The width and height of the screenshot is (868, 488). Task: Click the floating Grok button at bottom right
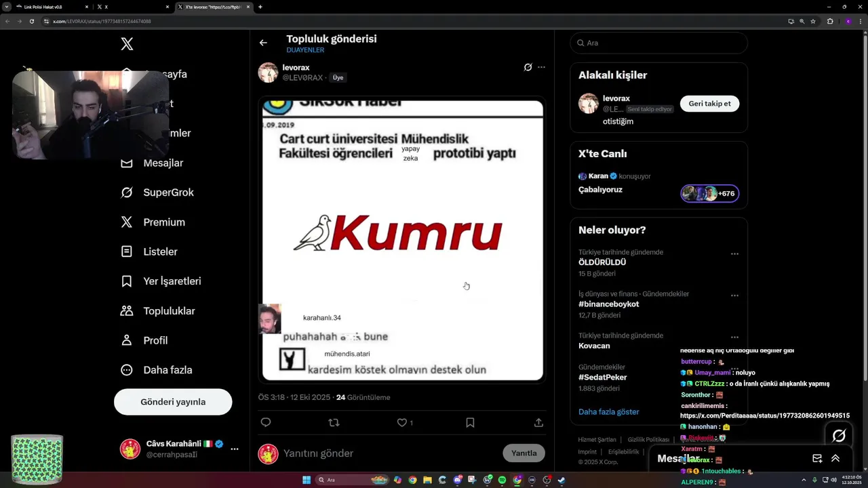[839, 435]
